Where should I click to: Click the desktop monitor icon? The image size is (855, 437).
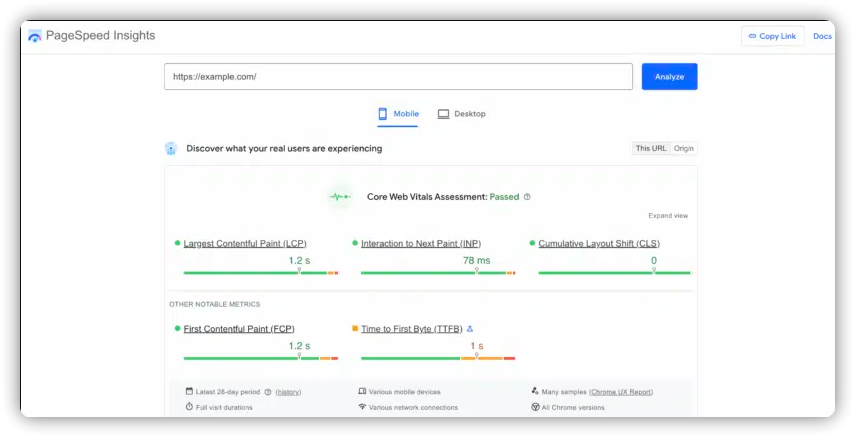point(443,114)
